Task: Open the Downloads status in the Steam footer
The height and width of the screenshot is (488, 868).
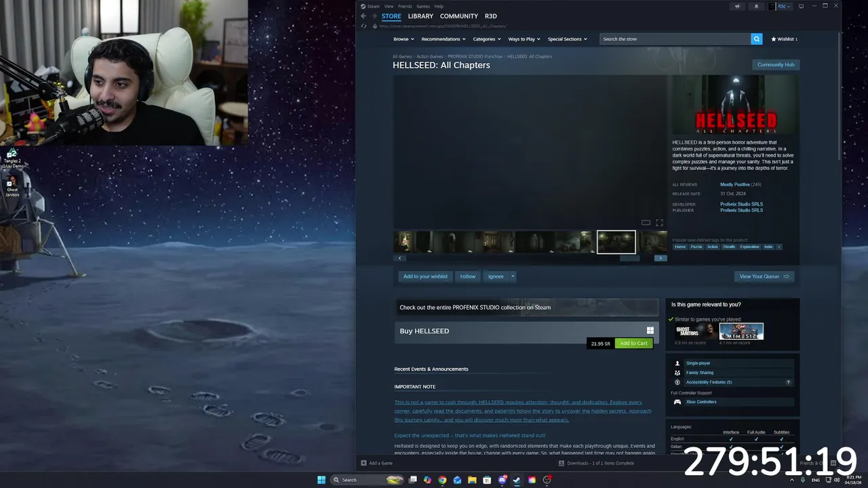Action: pyautogui.click(x=596, y=463)
